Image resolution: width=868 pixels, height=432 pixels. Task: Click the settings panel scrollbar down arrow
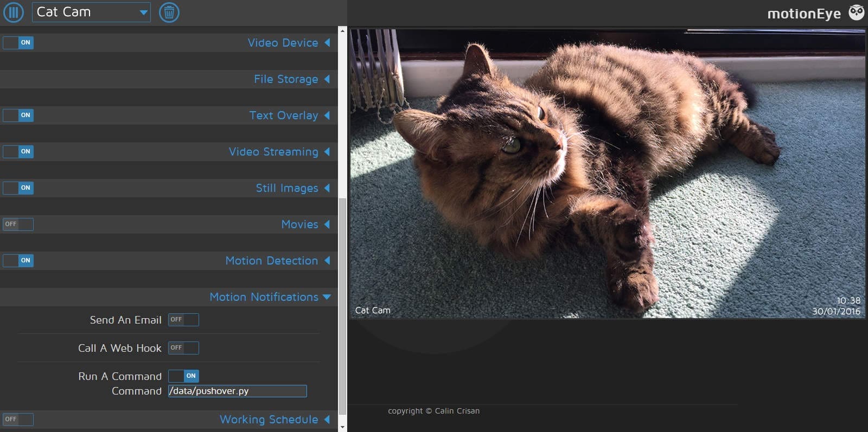[x=342, y=427]
